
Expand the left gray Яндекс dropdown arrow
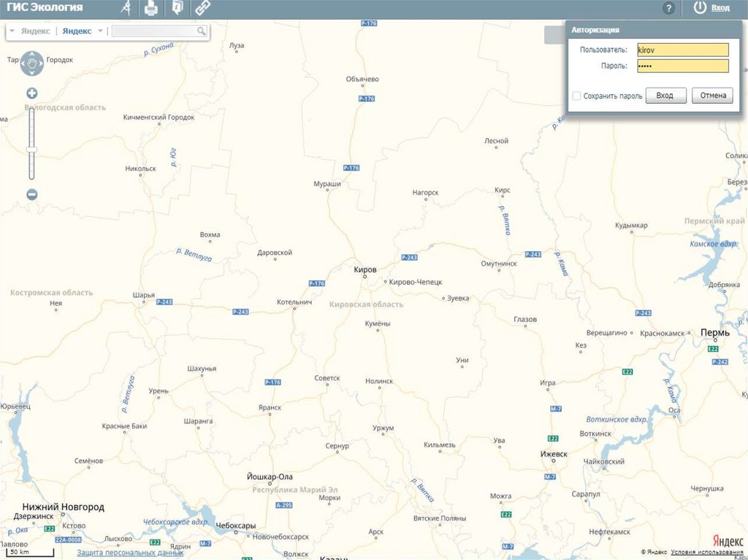pos(12,31)
